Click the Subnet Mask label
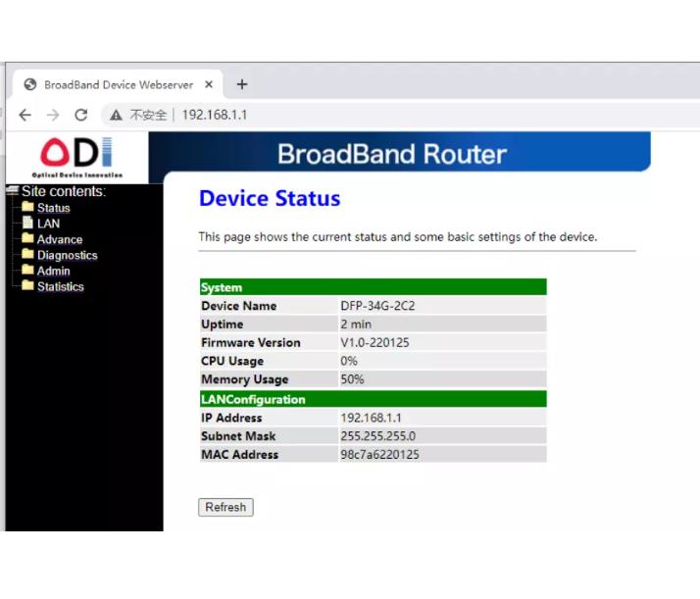This screenshot has width=700, height=599. 238,436
